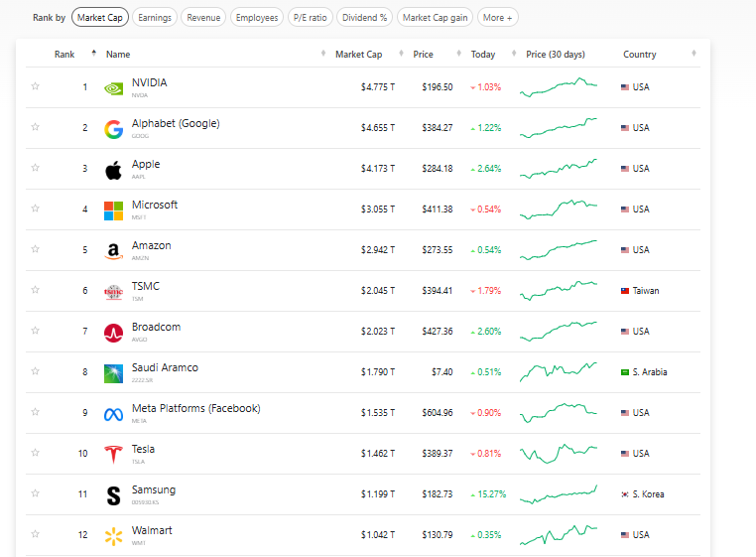Viewport: 756px width, 557px height.
Task: Favorite NVIDIA with the star toggle
Action: 35,86
